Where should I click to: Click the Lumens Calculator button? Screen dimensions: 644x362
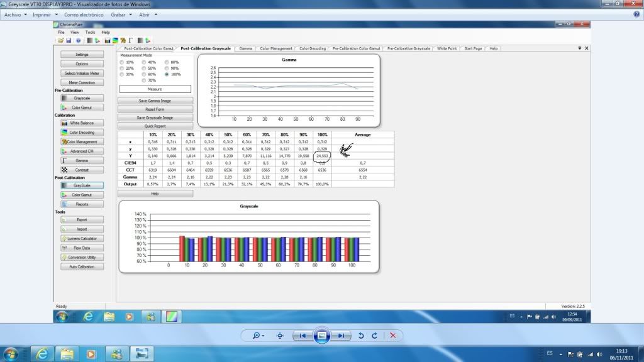(82, 238)
